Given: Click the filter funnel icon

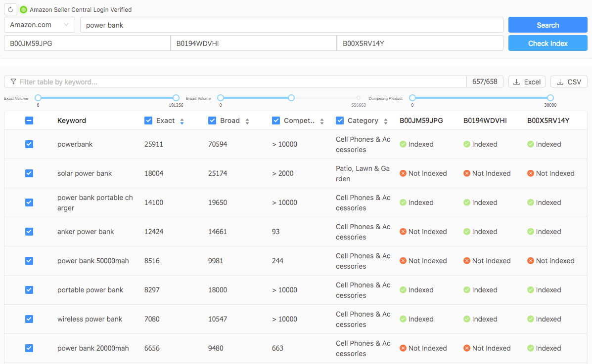Looking at the screenshot, I should [x=13, y=81].
